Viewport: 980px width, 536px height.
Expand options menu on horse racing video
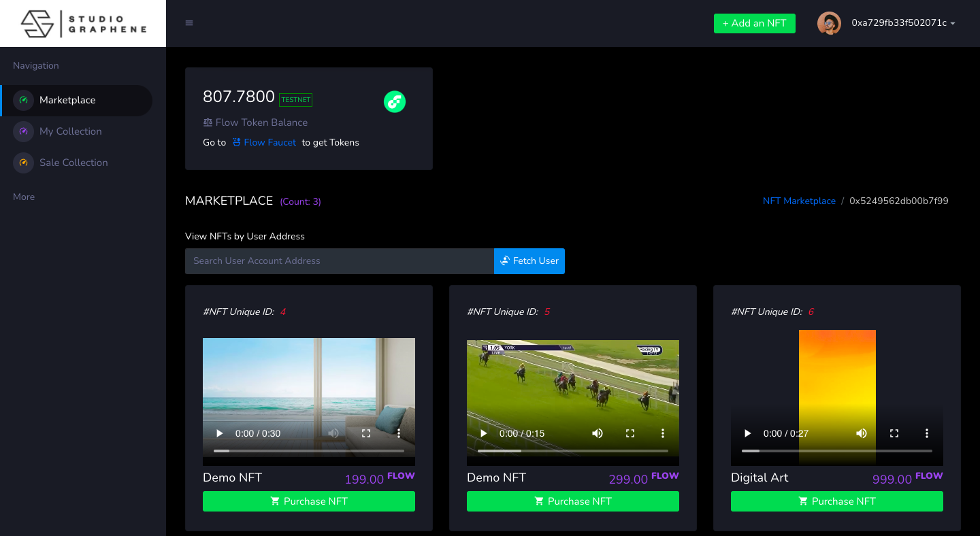663,433
